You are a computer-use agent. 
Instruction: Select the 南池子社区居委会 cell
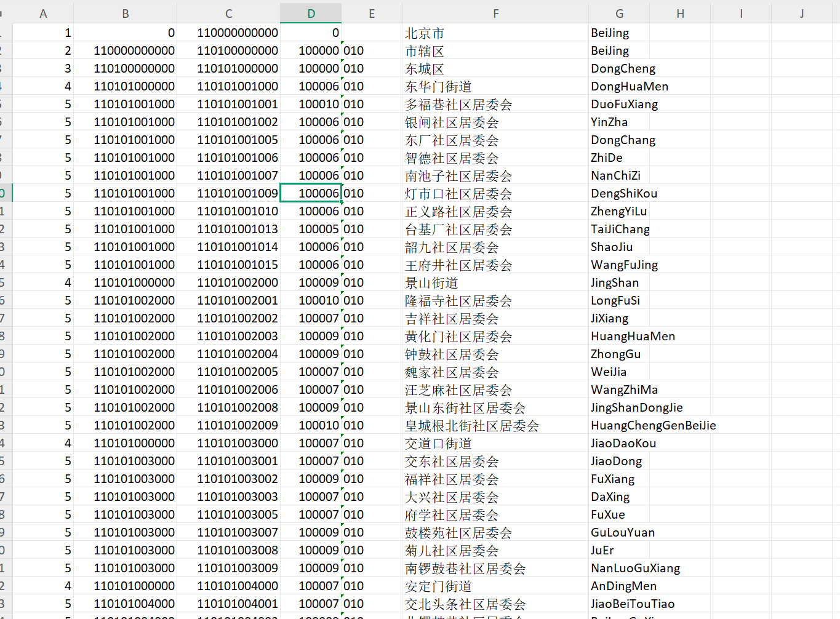coord(495,175)
